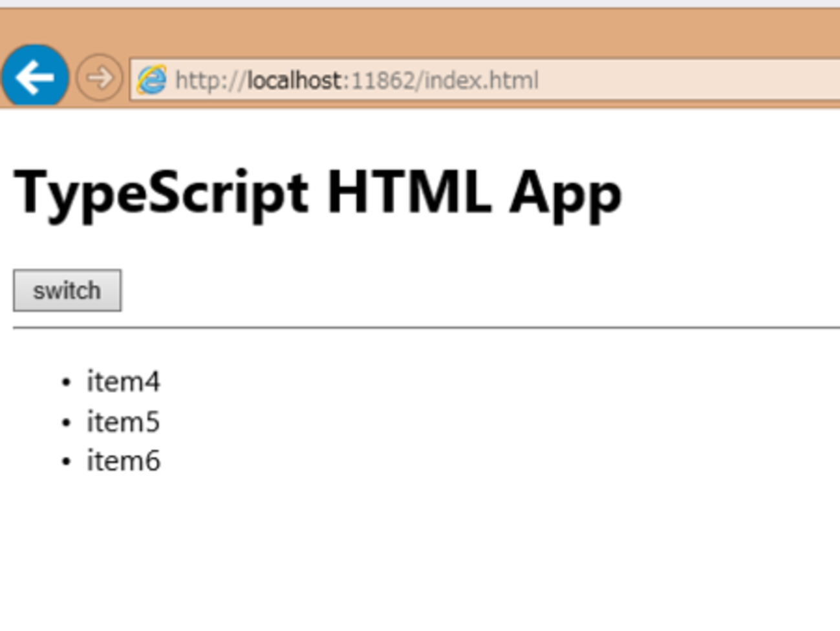Click port number 11862 in URL
Viewport: 840px width, 631px height.
(382, 80)
